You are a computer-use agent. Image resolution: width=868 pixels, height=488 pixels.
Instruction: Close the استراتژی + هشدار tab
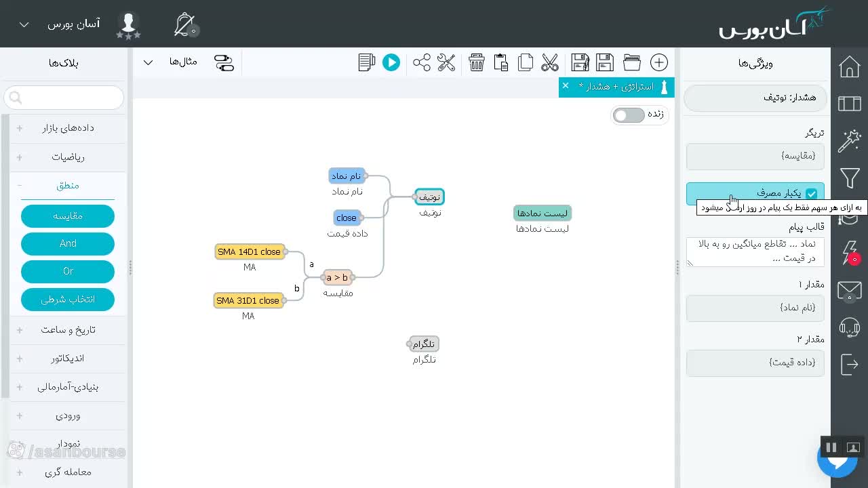[566, 86]
